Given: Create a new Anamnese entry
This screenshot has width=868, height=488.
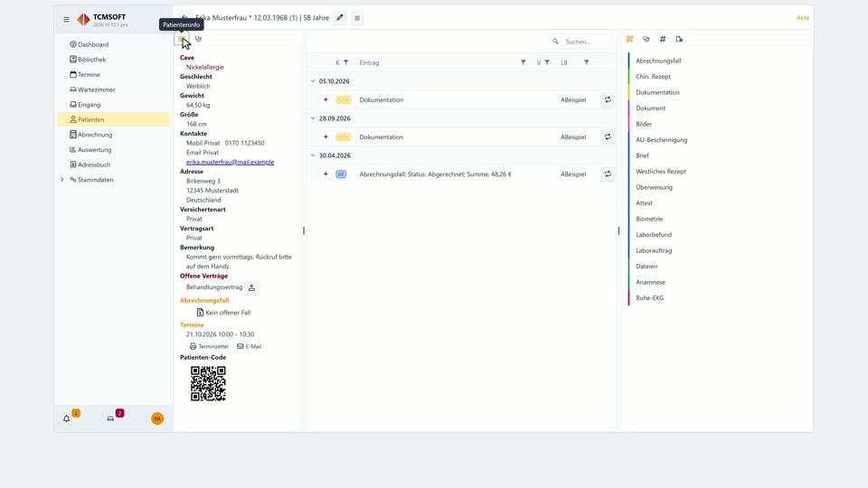Looking at the screenshot, I should pos(650,282).
